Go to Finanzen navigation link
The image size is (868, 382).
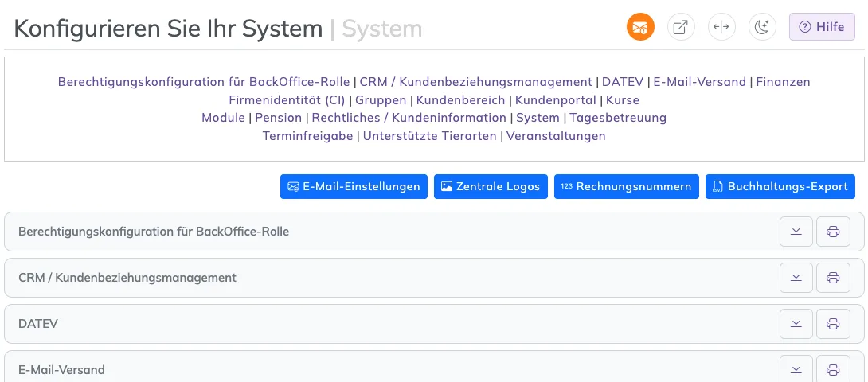(784, 82)
